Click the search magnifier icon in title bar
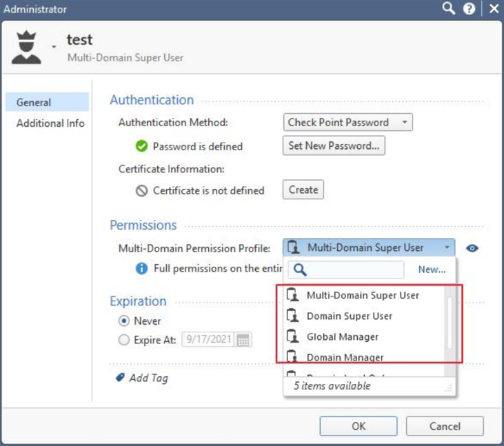This screenshot has height=446, width=504. pos(449,9)
